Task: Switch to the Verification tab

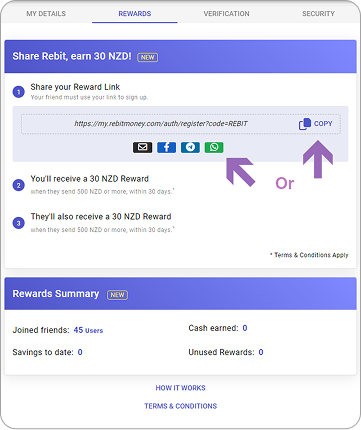Action: [x=226, y=14]
